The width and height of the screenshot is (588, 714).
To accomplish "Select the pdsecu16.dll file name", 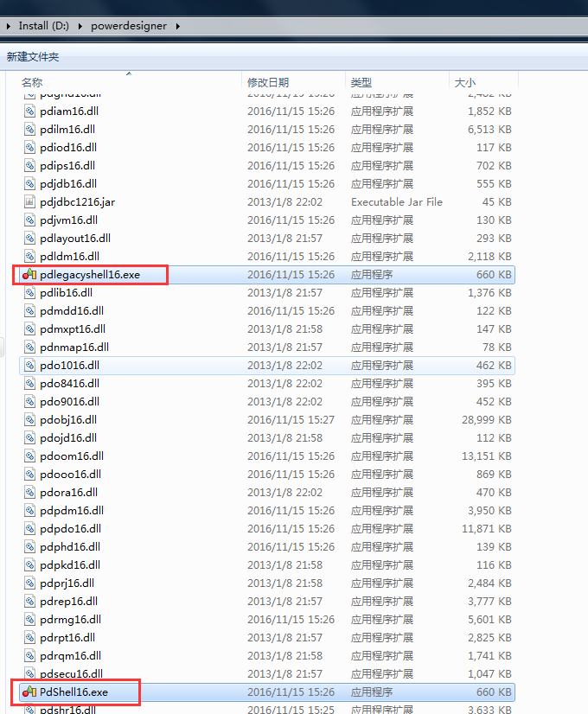I will 72,674.
